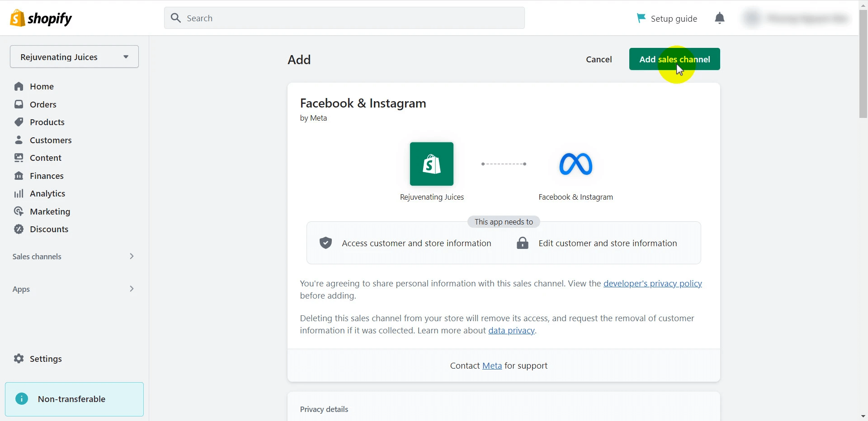Open the notifications bell
Screen dimensions: 868x421
click(719, 18)
